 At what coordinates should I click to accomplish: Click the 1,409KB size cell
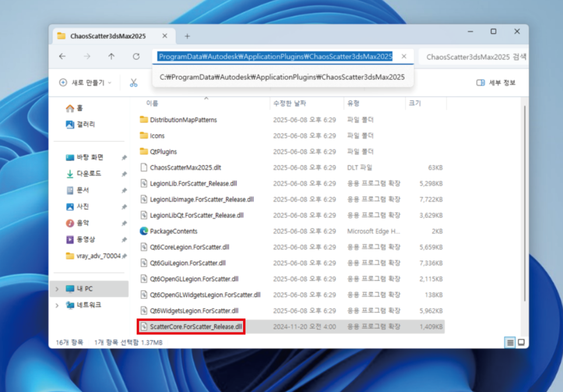tap(431, 327)
